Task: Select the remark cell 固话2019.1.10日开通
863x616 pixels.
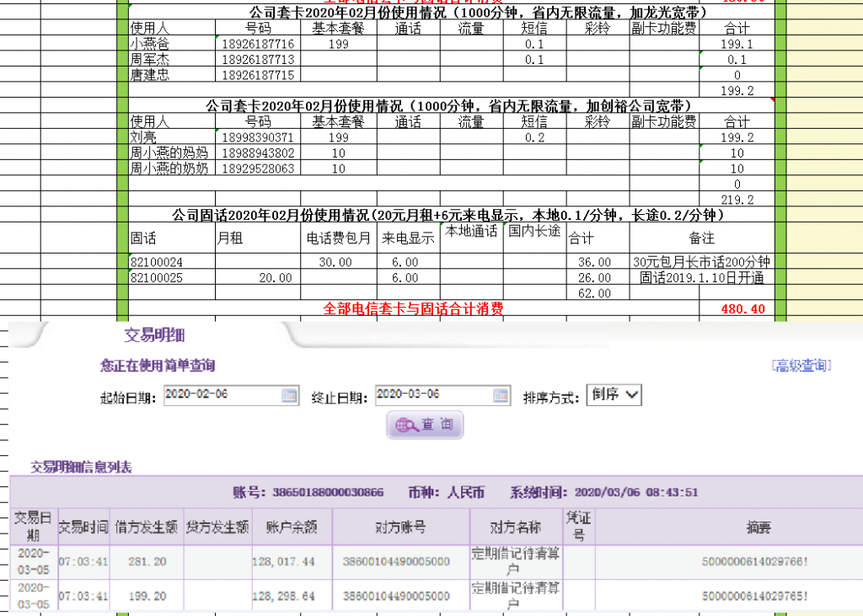Action: pos(701,277)
